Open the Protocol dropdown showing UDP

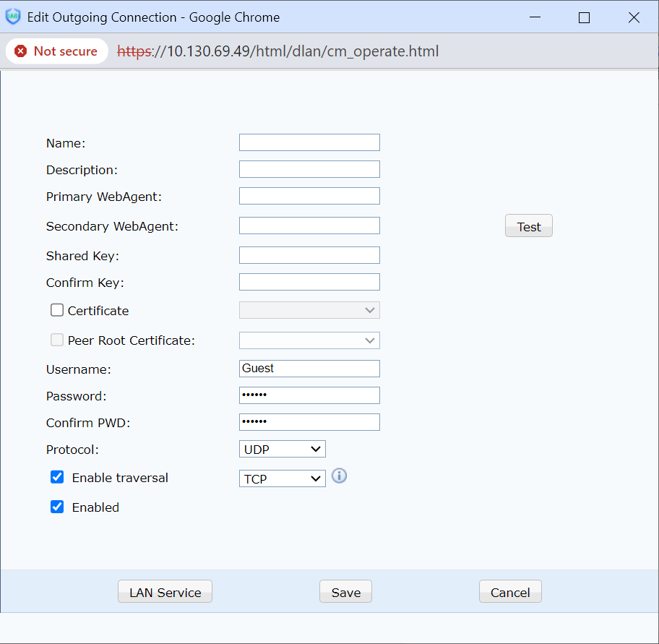[282, 449]
